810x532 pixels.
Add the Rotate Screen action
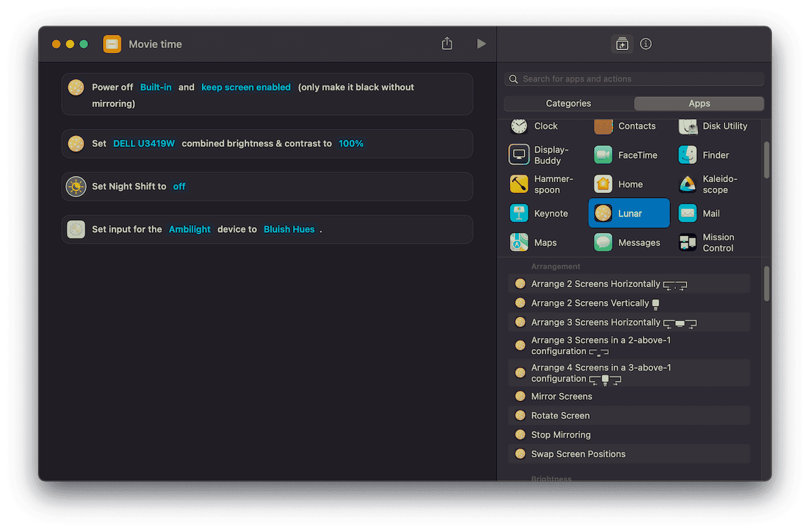(x=629, y=416)
